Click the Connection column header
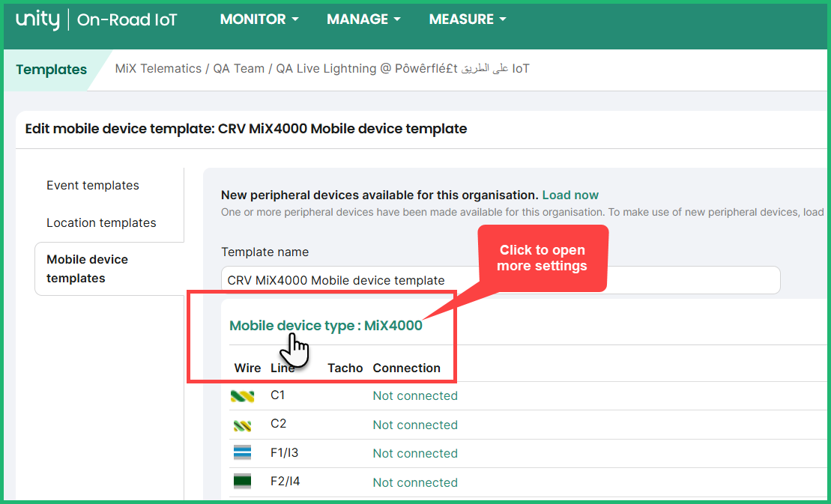 pos(406,368)
